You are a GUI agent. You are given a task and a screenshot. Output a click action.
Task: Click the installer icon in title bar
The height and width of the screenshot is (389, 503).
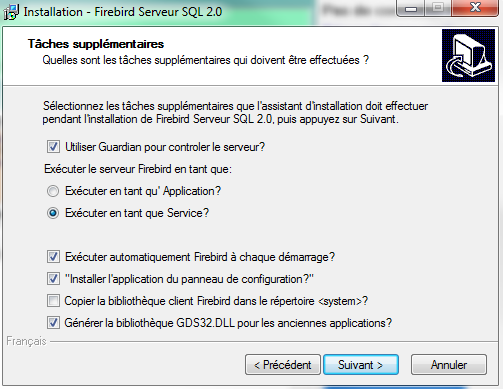coord(11,12)
